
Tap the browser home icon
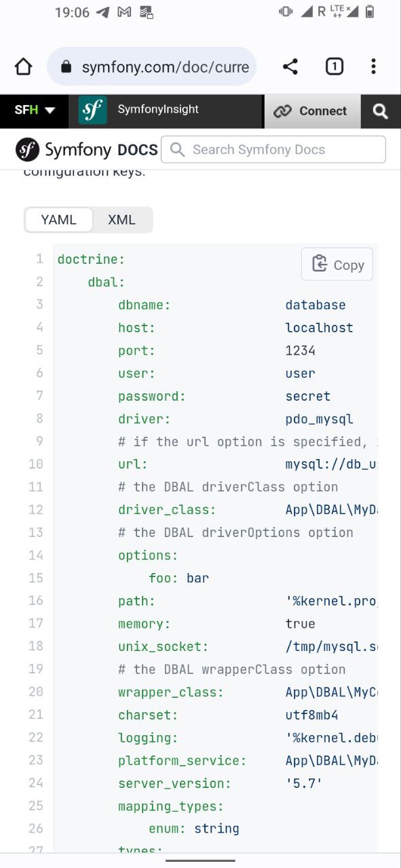pyautogui.click(x=23, y=66)
